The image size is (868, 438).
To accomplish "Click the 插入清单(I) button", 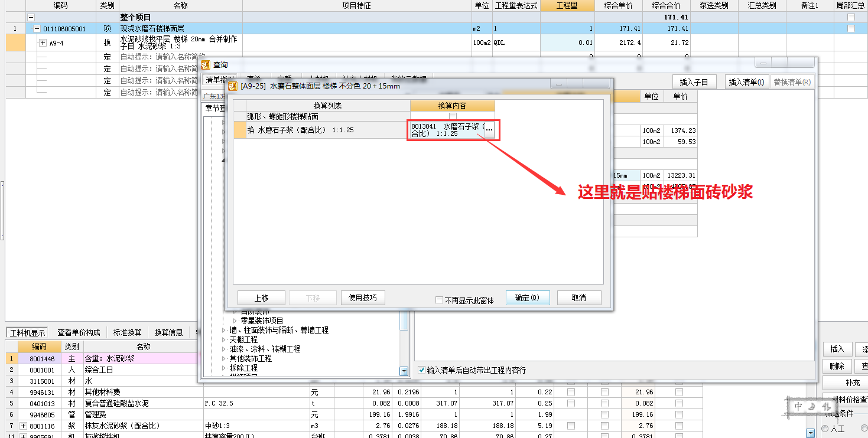I will pyautogui.click(x=747, y=82).
